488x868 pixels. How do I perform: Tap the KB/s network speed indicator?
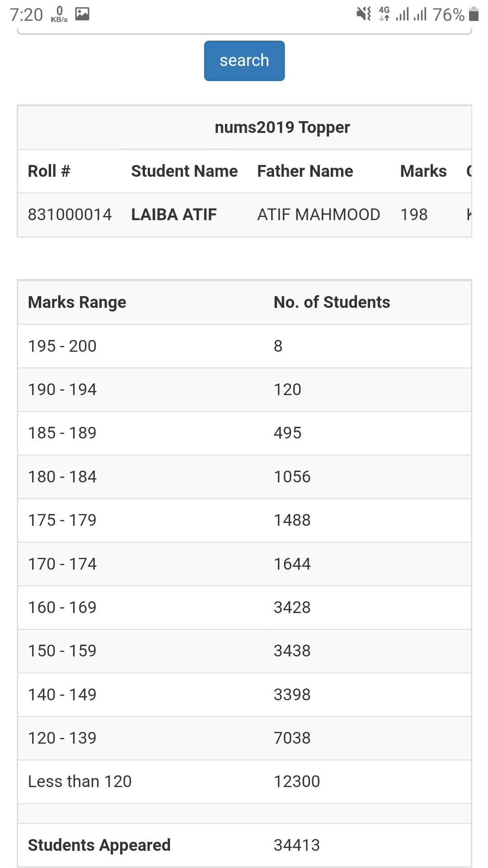tap(59, 14)
